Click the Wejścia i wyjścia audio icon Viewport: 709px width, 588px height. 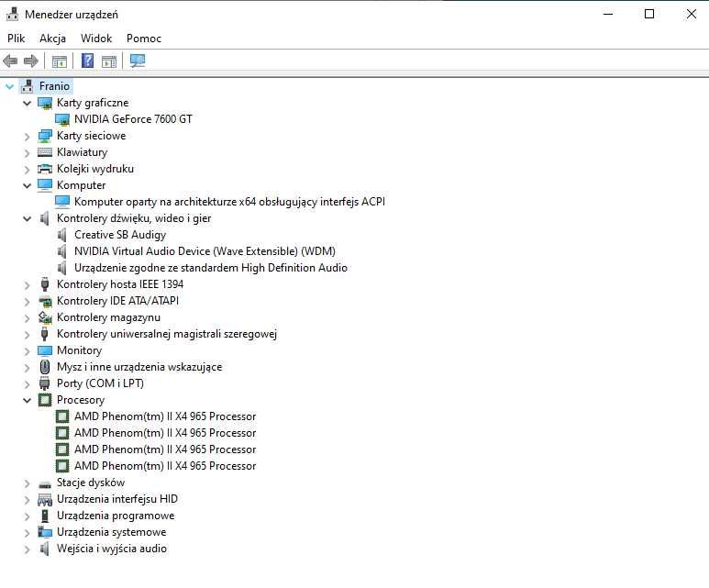[44, 549]
